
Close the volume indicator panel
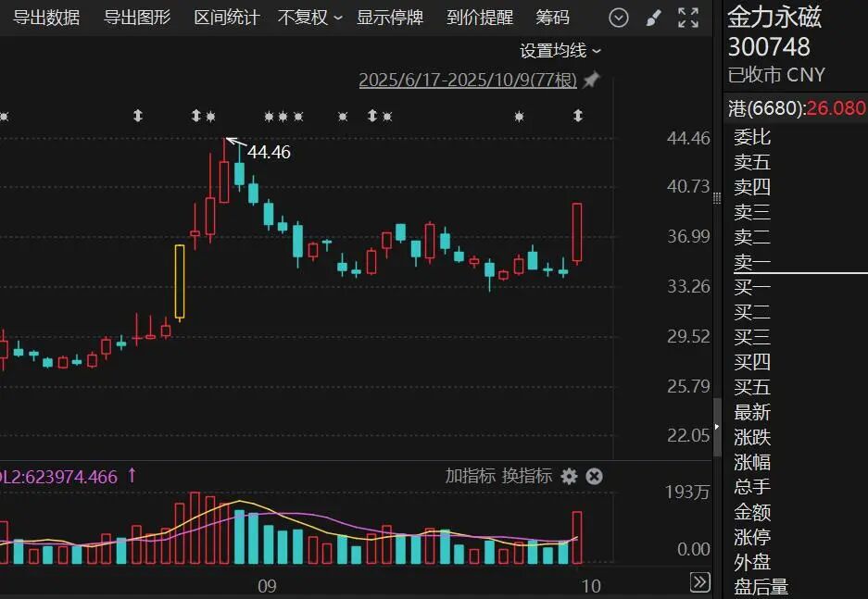[595, 476]
